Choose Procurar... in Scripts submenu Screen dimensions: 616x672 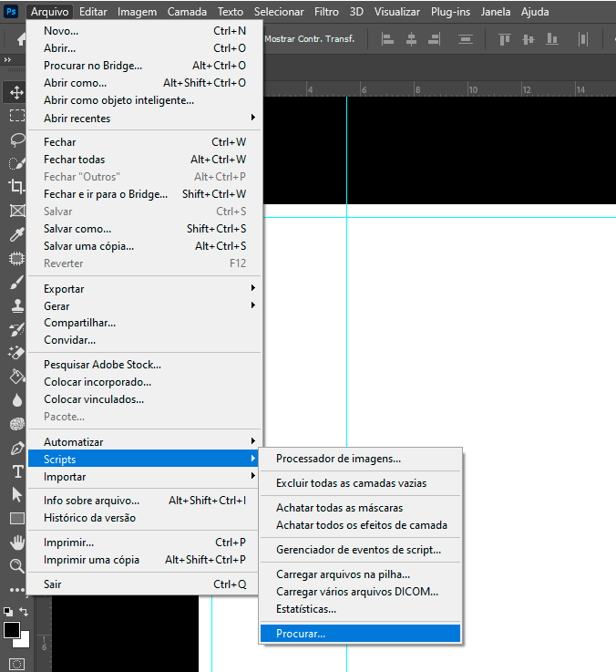click(360, 634)
